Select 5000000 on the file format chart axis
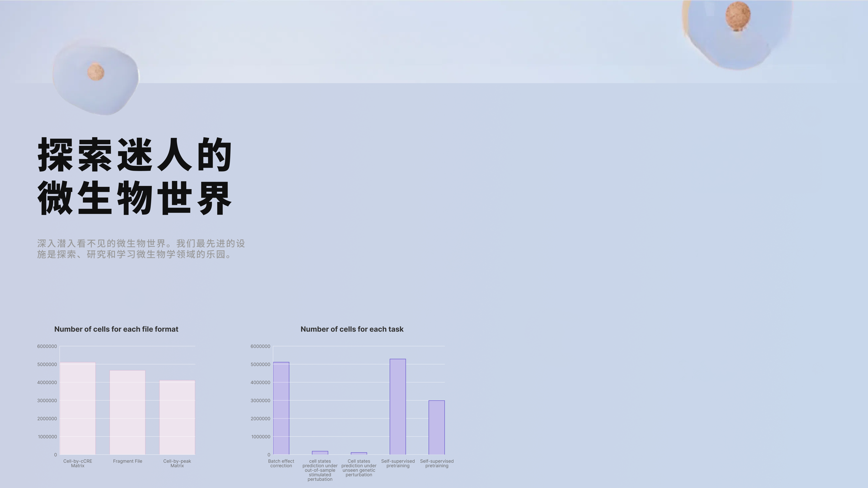Viewport: 868px width, 488px height. tap(47, 364)
